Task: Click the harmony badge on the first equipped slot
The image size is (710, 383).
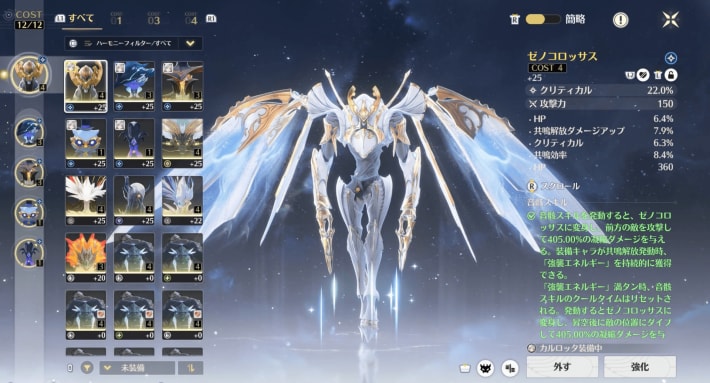Action: [x=43, y=59]
